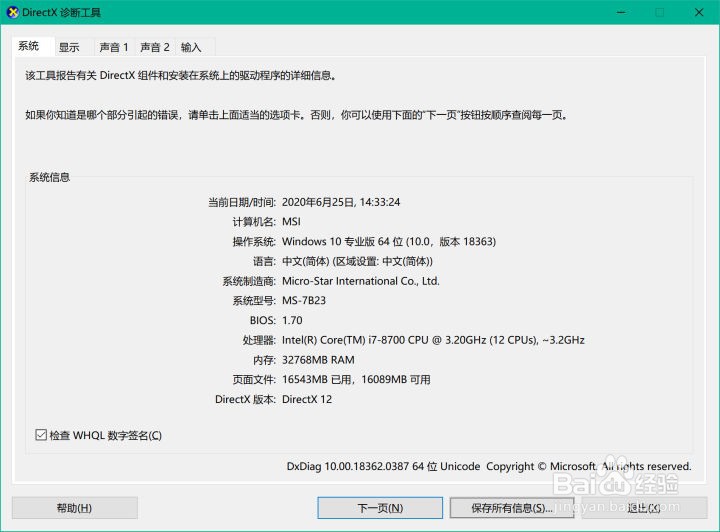The height and width of the screenshot is (532, 720).
Task: Click the 当前日期/时间 label
Action: [x=242, y=202]
